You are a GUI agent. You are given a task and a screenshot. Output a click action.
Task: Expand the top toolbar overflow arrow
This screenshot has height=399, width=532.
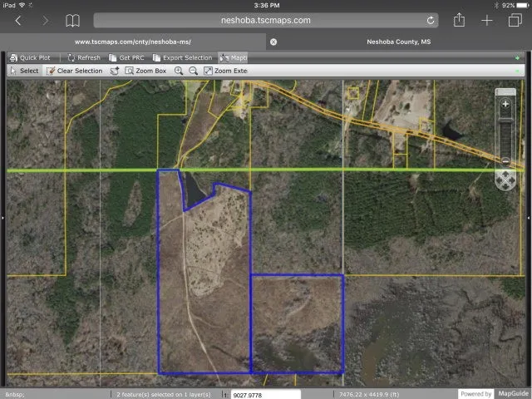pos(518,57)
